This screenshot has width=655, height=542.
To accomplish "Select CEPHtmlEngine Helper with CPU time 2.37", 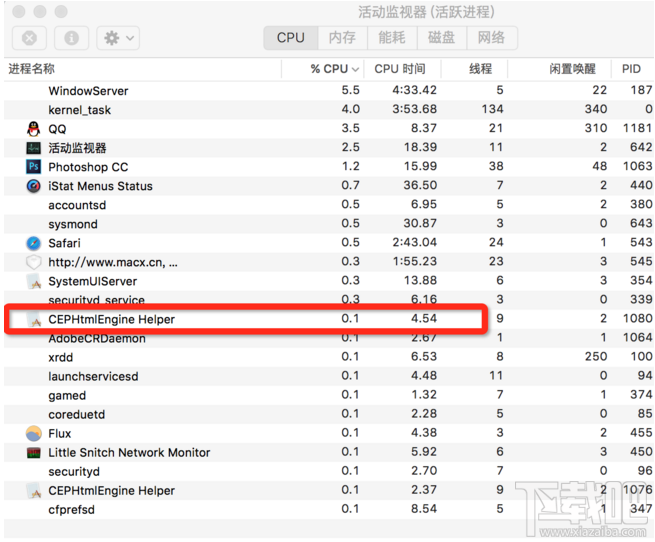I will (328, 491).
